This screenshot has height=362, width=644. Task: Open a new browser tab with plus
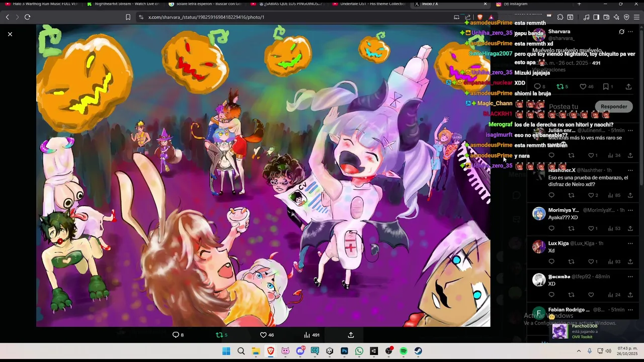coord(579,4)
